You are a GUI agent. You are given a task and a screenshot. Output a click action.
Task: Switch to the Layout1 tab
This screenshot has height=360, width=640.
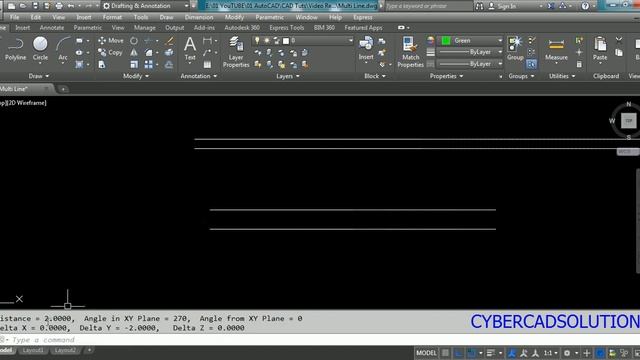tap(33, 351)
